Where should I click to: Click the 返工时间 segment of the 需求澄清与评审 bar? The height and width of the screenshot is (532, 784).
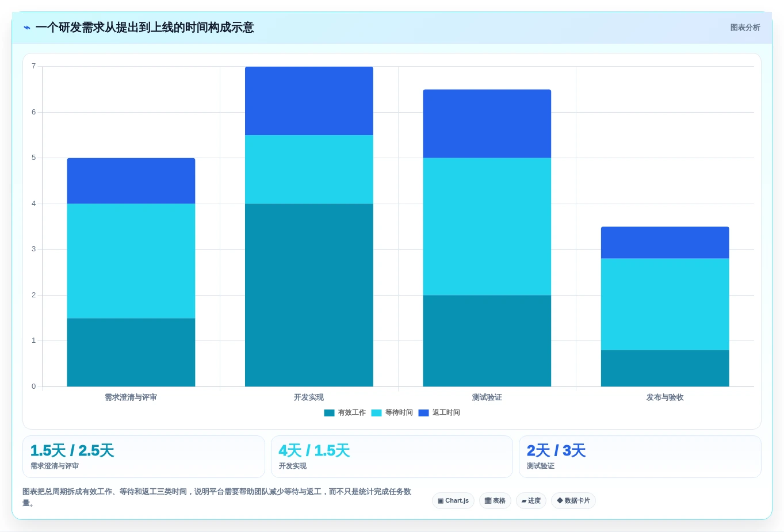(131, 181)
